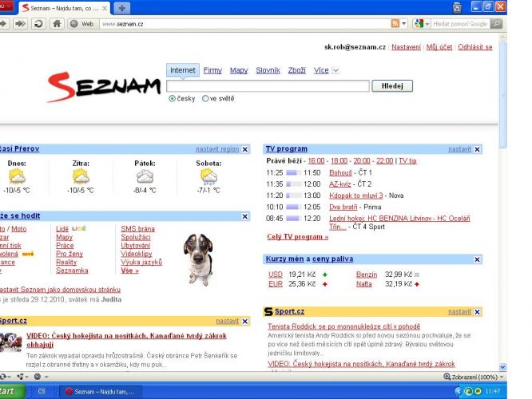Image resolution: width=532 pixels, height=399 pixels.
Task: Click the TV tip link
Action: (407, 161)
